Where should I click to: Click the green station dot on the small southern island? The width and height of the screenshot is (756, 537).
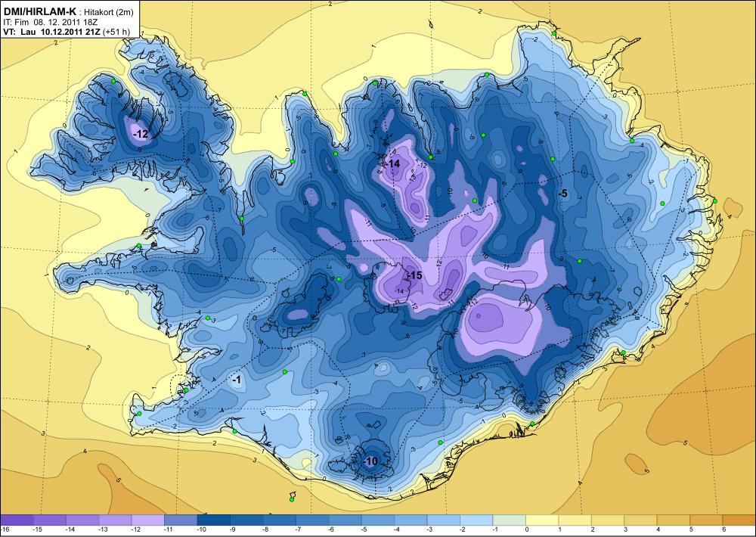(292, 499)
